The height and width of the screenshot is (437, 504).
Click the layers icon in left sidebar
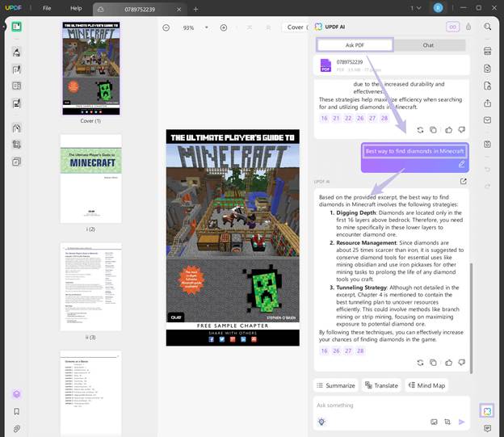(16, 394)
